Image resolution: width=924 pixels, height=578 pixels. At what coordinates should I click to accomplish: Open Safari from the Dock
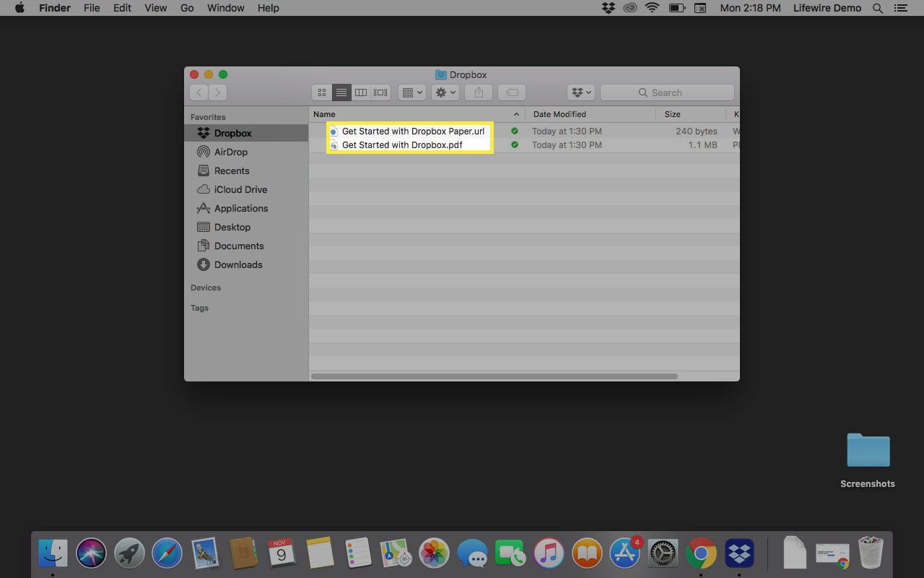(x=167, y=553)
